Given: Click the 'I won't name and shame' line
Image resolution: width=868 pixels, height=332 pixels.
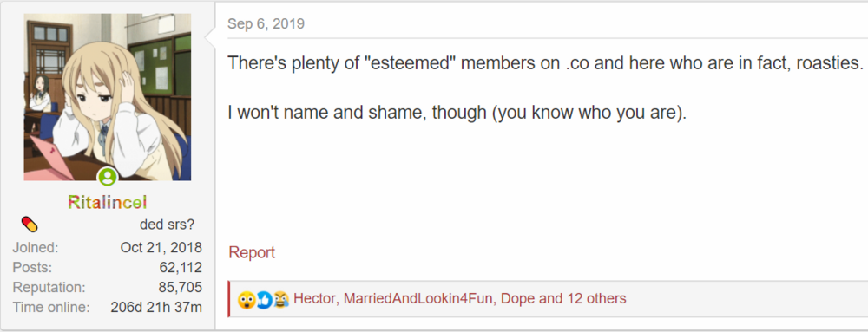Looking at the screenshot, I should 457,114.
